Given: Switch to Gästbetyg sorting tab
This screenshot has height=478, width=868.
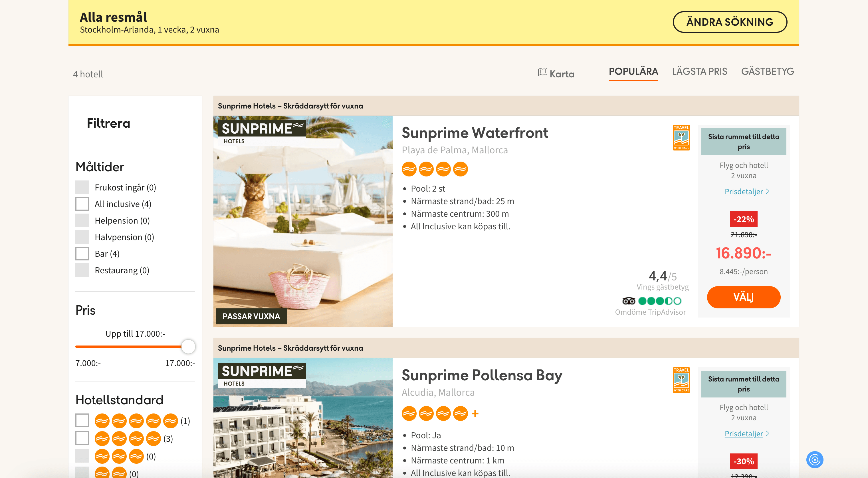Looking at the screenshot, I should pyautogui.click(x=767, y=71).
